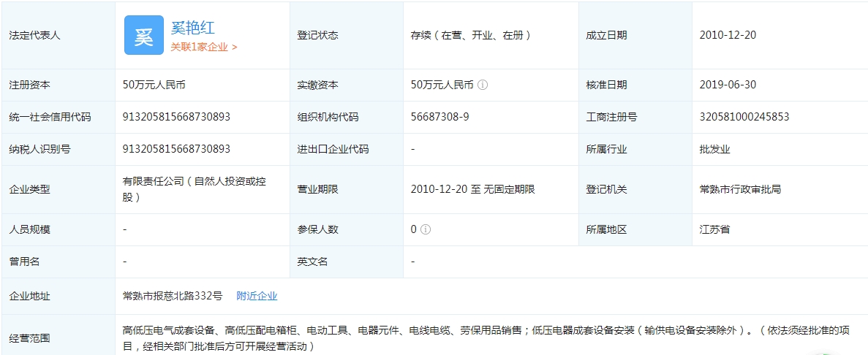The width and height of the screenshot is (868, 355).
Task: Click the 成立日期 value 2010-12-20
Action: [728, 35]
